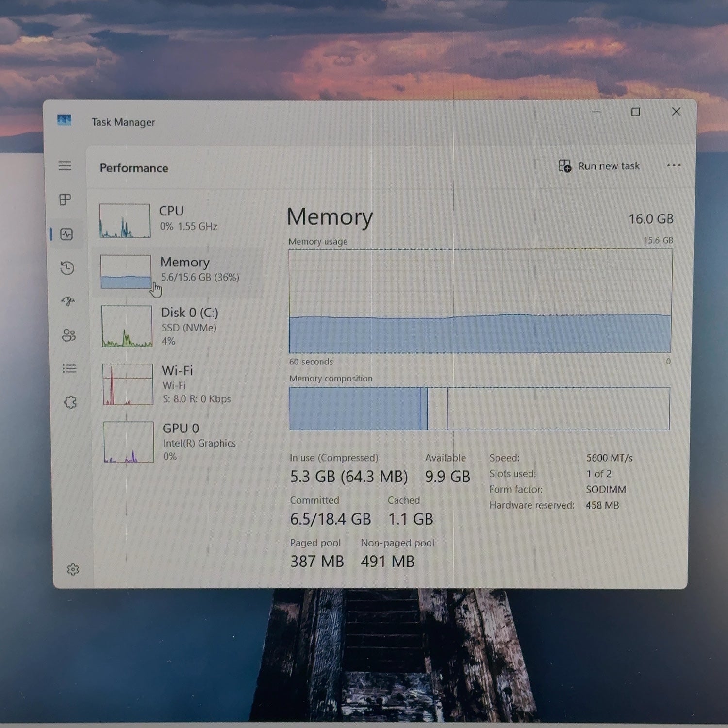Open the Details page icon
This screenshot has height=728, width=728.
[x=69, y=369]
